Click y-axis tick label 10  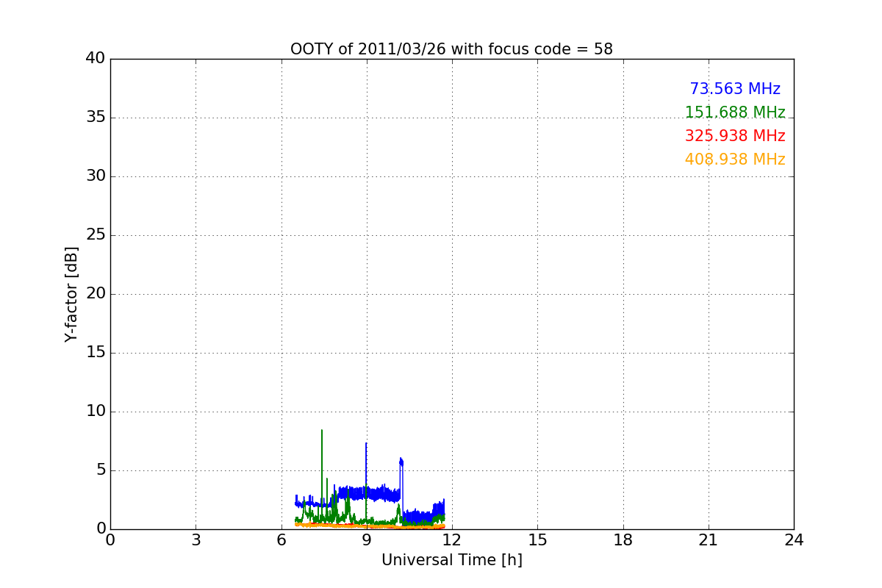click(96, 412)
